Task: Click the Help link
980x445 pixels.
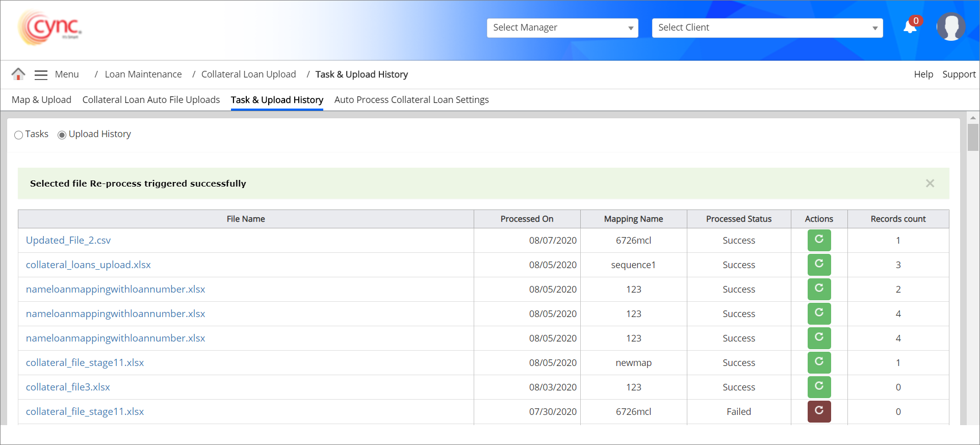Action: click(923, 74)
